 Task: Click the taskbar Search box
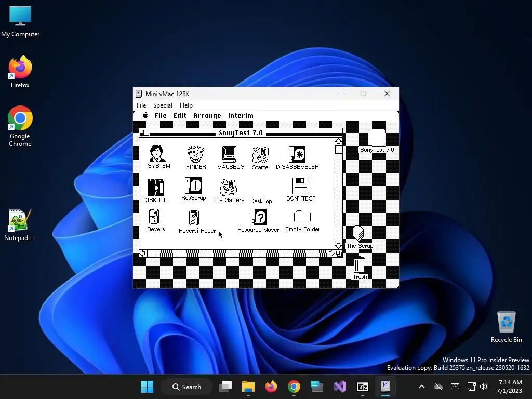click(187, 387)
